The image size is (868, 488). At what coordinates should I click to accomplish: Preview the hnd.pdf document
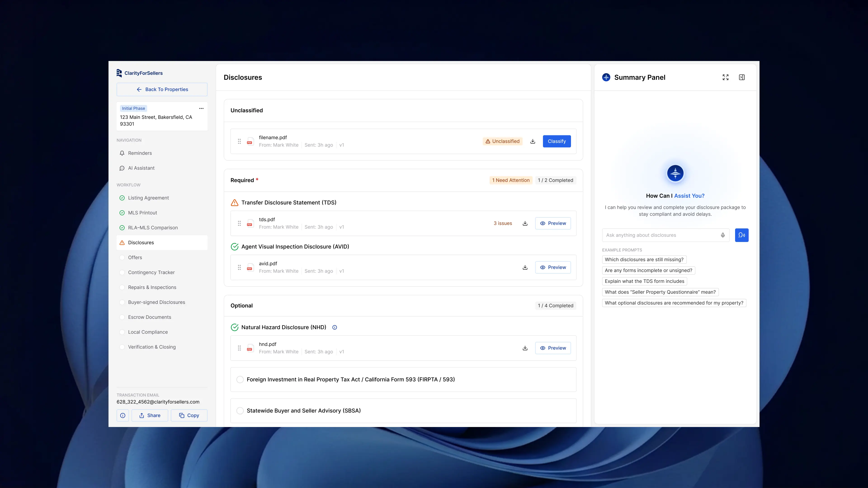tap(553, 348)
